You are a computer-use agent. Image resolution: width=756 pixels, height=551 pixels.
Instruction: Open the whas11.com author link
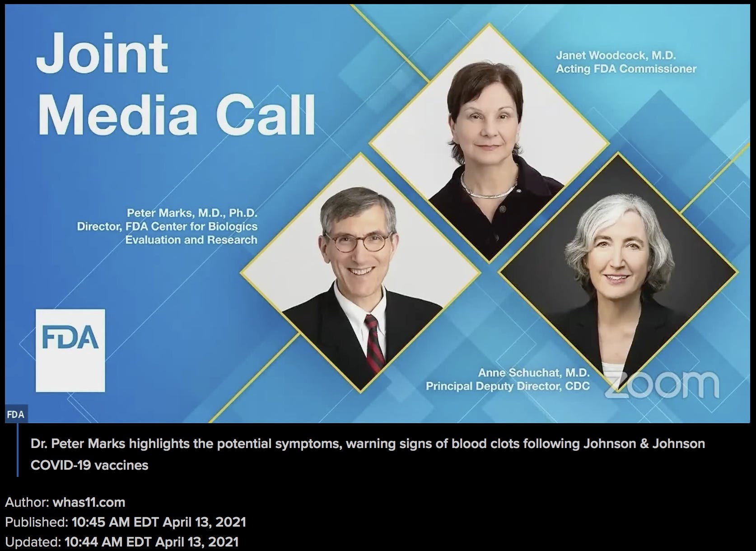click(89, 502)
